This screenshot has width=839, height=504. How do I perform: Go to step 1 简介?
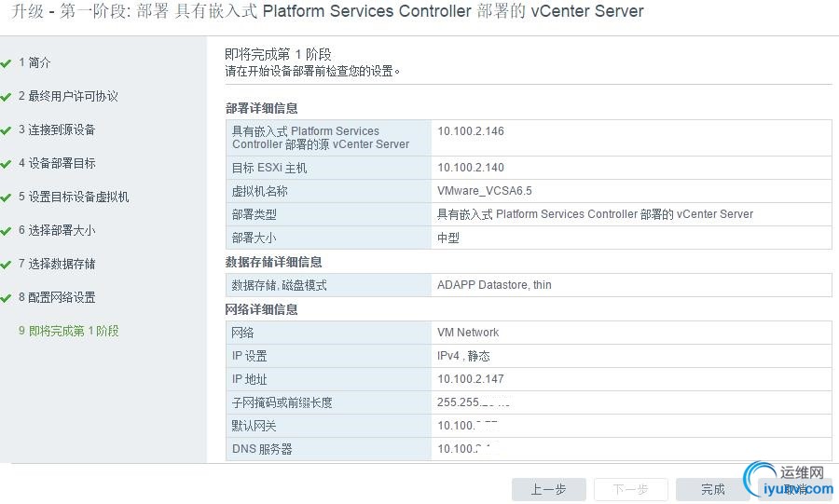coord(34,62)
